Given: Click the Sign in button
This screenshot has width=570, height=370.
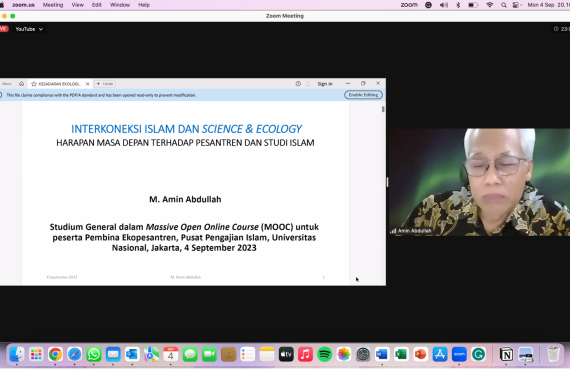Looking at the screenshot, I should [325, 84].
